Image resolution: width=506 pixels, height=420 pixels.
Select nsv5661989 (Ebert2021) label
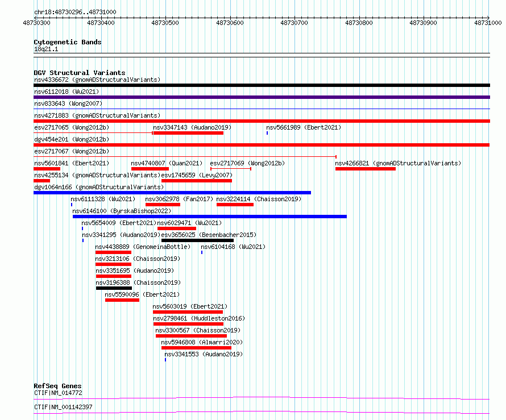point(304,127)
